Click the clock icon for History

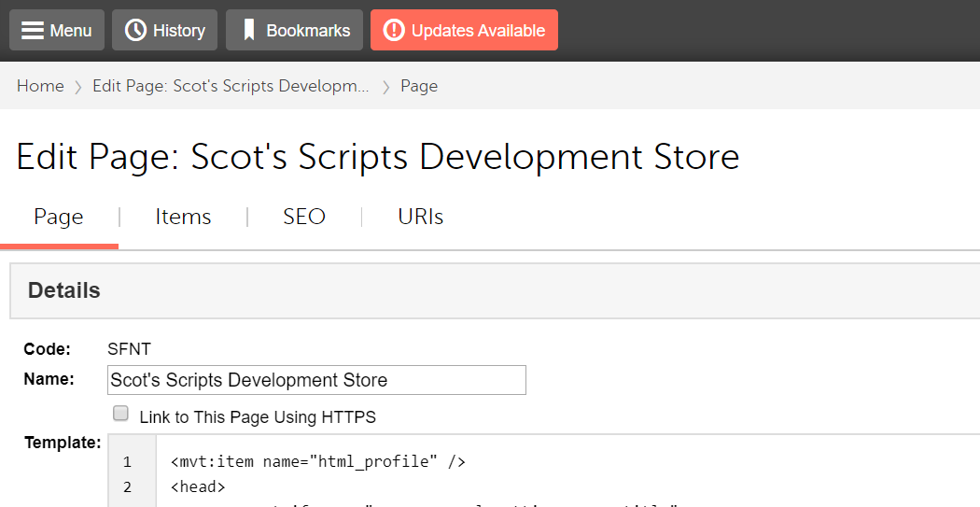[x=136, y=31]
